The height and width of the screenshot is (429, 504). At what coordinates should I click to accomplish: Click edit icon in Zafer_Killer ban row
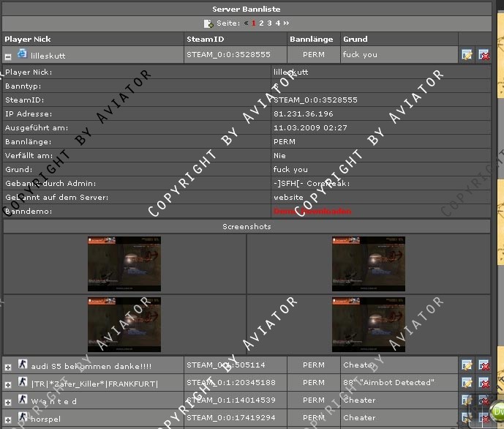point(467,383)
